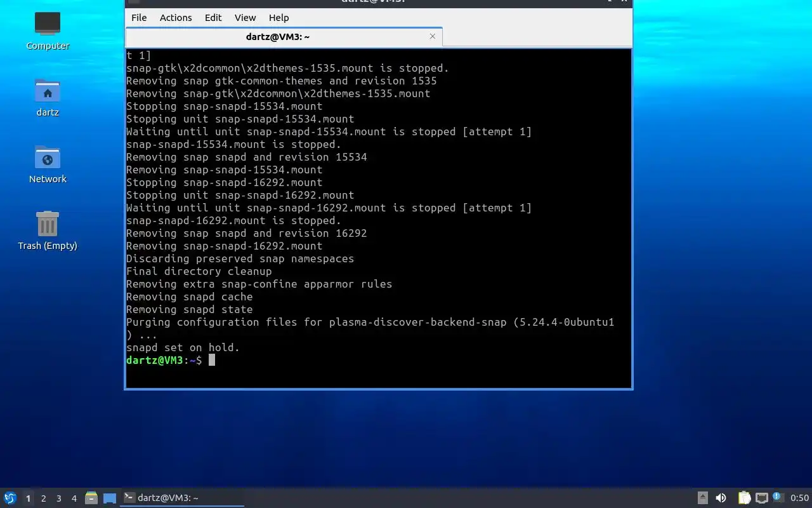
Task: Open the volume control in tray
Action: coord(721,498)
